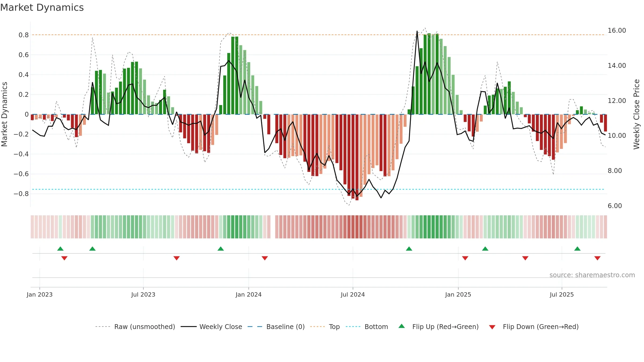Image resolution: width=644 pixels, height=362 pixels.
Task: Click the 6.00 price tick on right axis
Action: point(615,206)
